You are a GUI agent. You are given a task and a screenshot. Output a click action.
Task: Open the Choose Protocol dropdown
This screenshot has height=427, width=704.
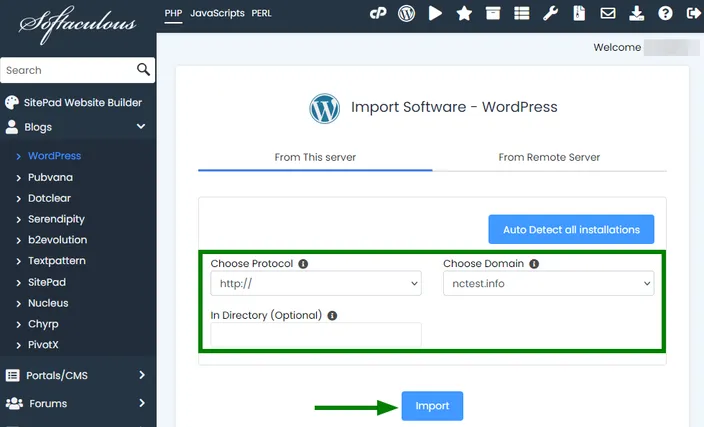(316, 283)
